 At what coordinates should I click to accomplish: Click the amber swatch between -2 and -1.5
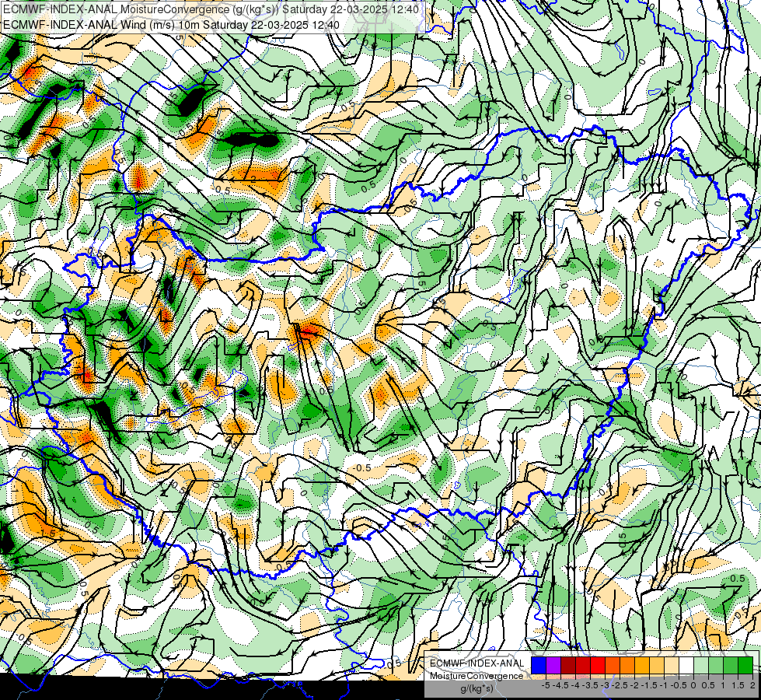tap(642, 666)
